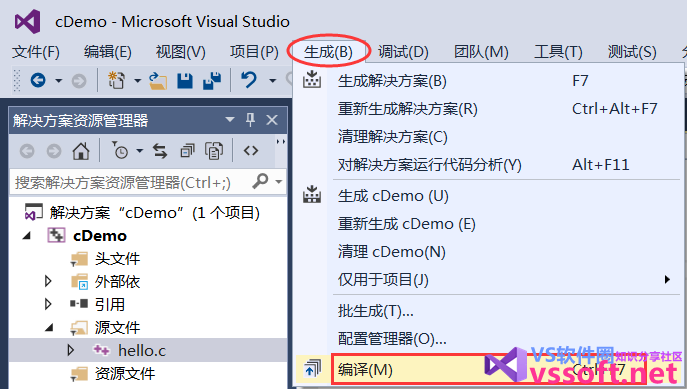This screenshot has width=687, height=389.
Task: Expand the hello.c file node
Action: pyautogui.click(x=70, y=350)
